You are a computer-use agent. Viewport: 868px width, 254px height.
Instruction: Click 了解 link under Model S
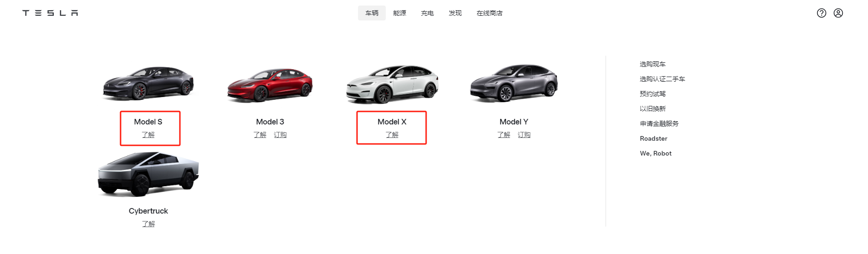coord(148,135)
